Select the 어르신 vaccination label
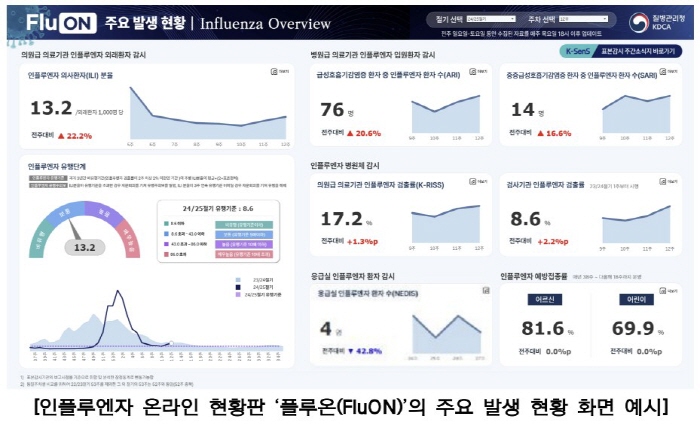Viewport: 700px width, 427px height. pos(545,299)
